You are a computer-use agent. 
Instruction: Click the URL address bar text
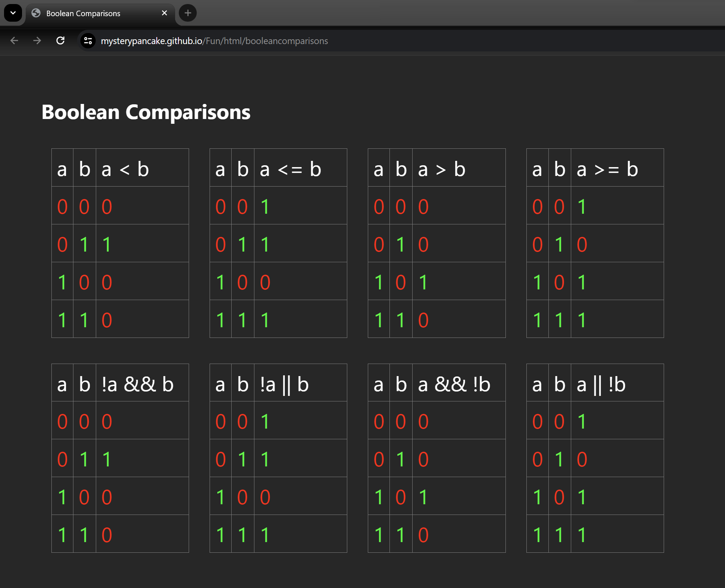coord(214,41)
